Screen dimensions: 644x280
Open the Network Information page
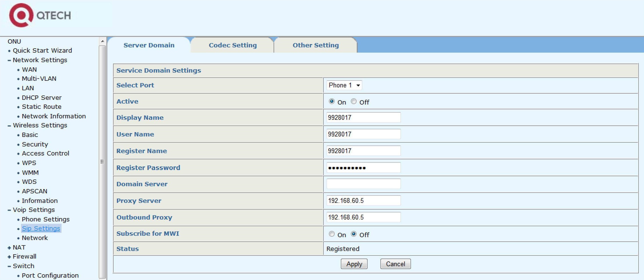[x=54, y=116]
